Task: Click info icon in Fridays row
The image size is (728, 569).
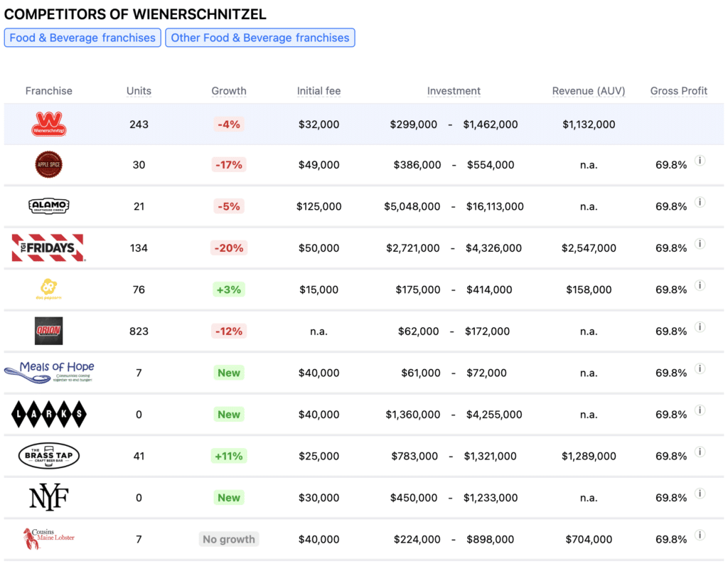Action: pyautogui.click(x=700, y=244)
